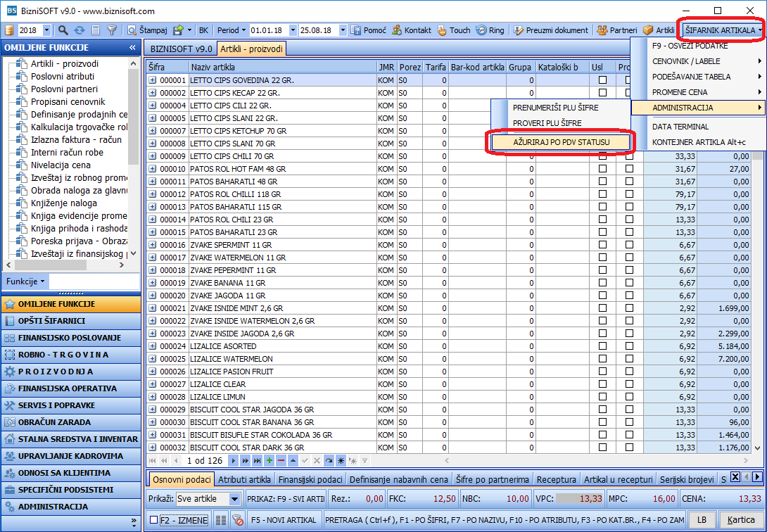Open the Prikaži Sve artikle dropdown
This screenshot has width=767, height=532.
pos(235,499)
